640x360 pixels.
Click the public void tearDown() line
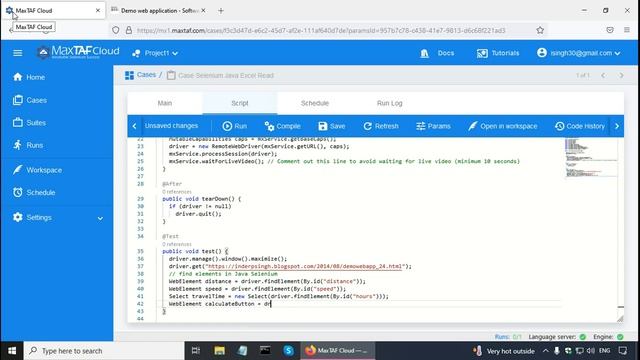pos(202,199)
